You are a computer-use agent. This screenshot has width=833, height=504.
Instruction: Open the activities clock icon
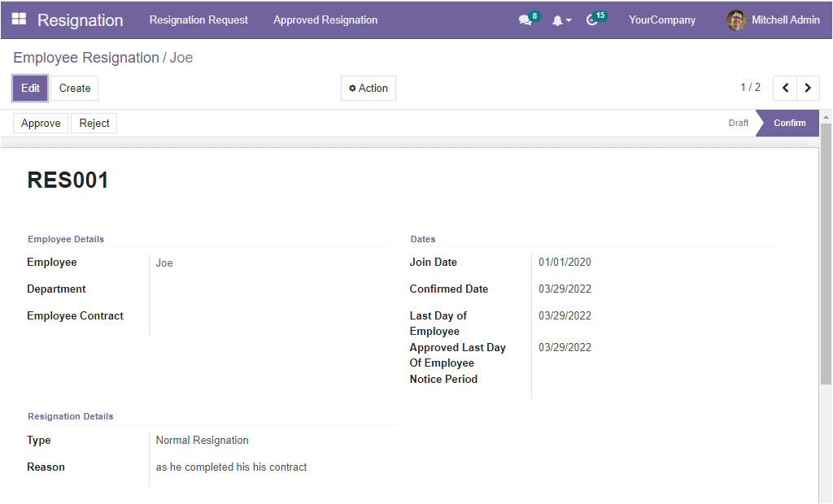click(592, 20)
